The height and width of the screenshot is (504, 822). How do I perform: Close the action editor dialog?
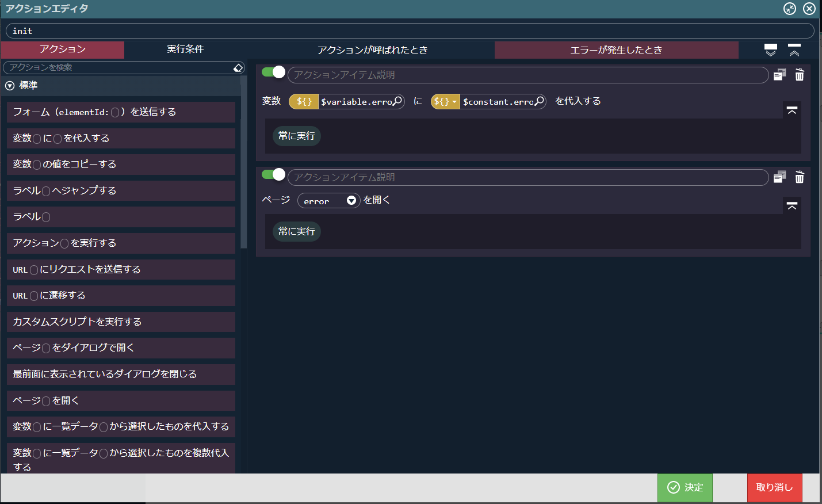[809, 9]
